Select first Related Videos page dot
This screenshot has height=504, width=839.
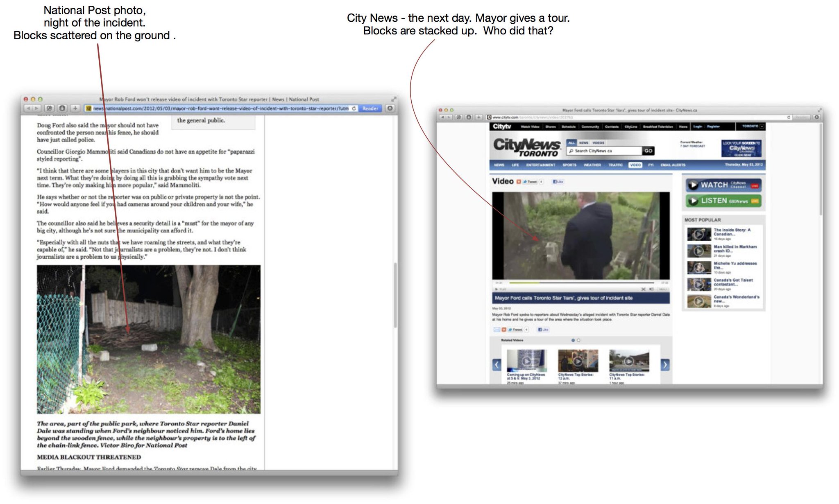pos(573,340)
